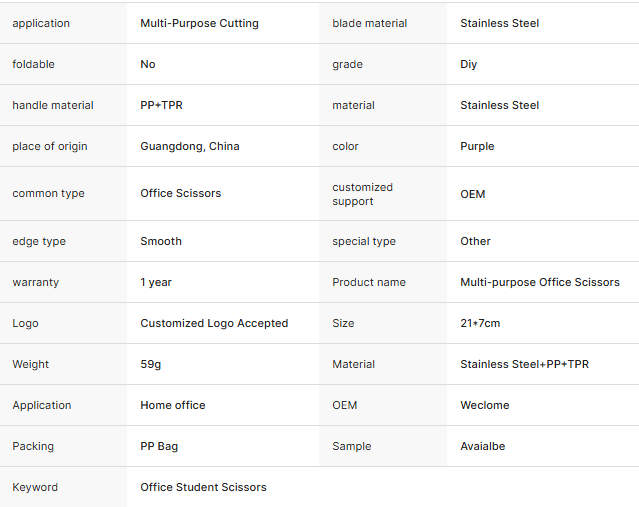Select the "Office Scissors" common type value
639x507 pixels.
(181, 193)
